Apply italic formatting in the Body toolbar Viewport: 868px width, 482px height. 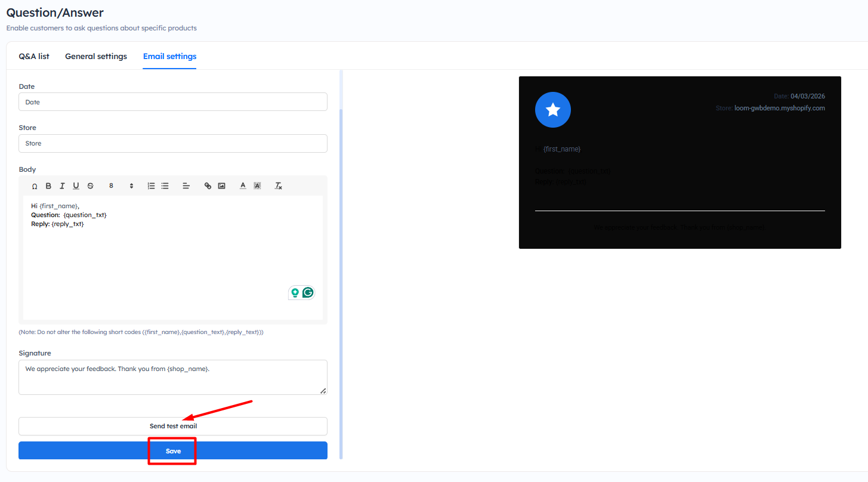[62, 186]
